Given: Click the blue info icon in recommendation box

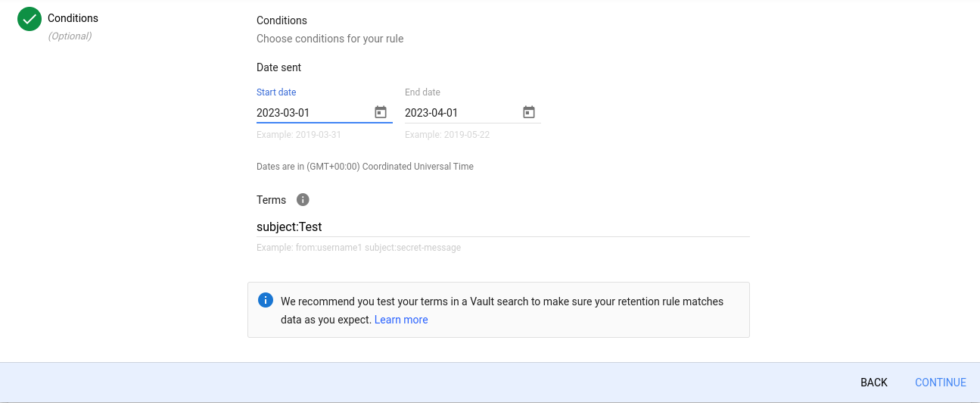Looking at the screenshot, I should [x=266, y=301].
